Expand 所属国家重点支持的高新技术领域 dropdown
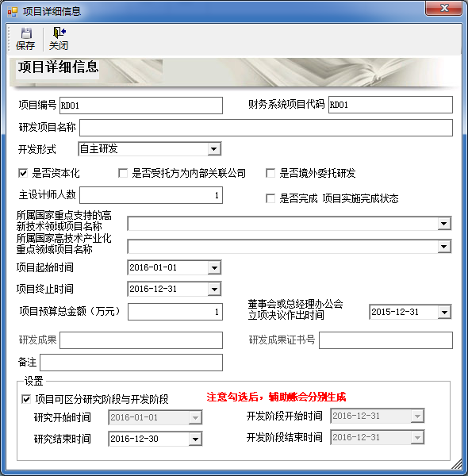The width and height of the screenshot is (468, 476). pos(444,224)
